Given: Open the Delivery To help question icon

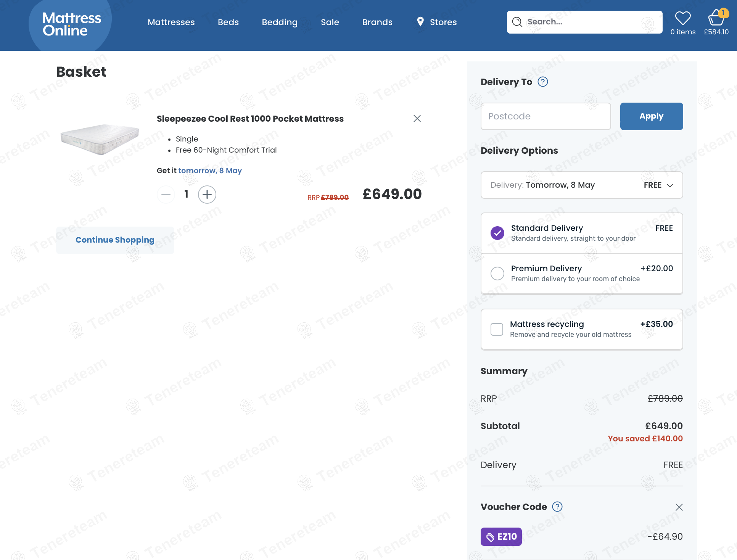Looking at the screenshot, I should (x=543, y=82).
